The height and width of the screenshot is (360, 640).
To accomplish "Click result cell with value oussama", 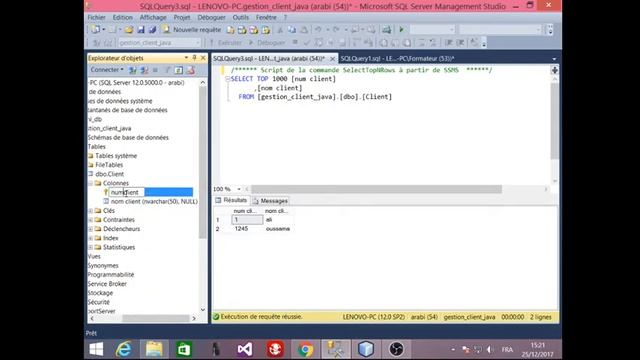I will 278,229.
